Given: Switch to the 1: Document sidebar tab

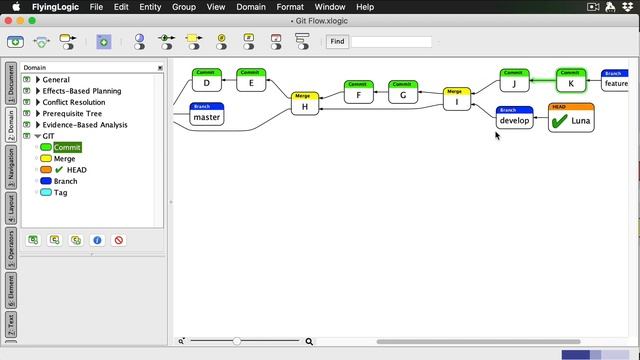Looking at the screenshot, I should point(11,83).
